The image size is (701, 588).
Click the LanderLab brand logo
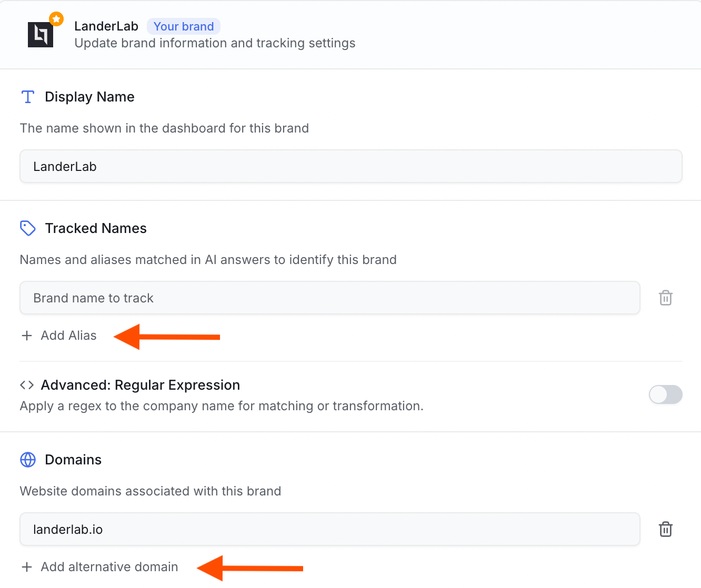click(x=41, y=35)
